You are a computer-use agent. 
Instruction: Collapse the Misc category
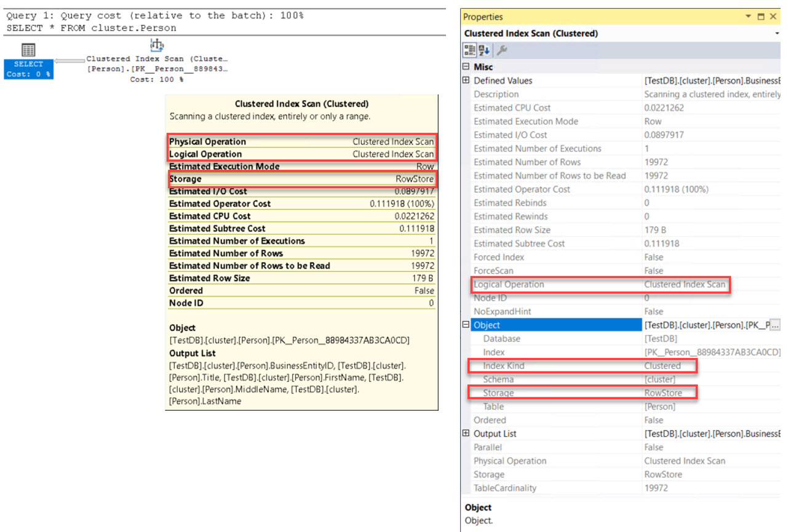466,66
